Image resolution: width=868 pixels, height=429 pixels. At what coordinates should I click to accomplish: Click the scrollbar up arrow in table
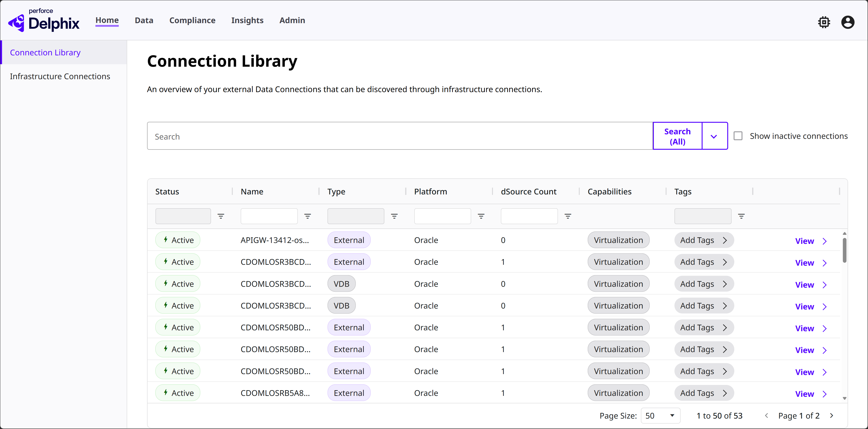point(844,233)
